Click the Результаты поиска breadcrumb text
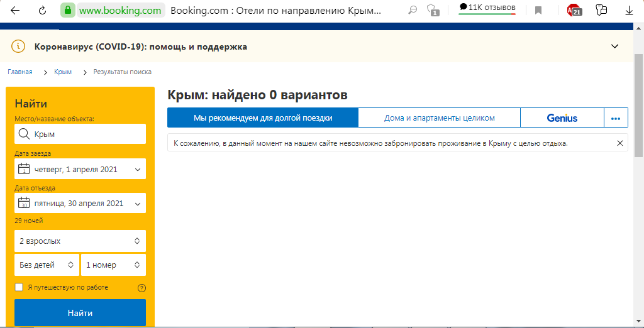The image size is (644, 328). tap(123, 72)
